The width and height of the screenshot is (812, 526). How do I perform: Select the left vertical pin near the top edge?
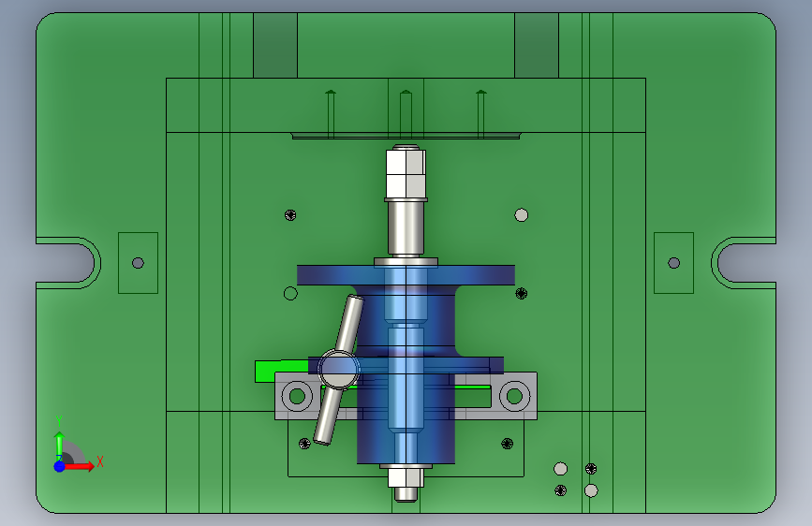[x=331, y=114]
